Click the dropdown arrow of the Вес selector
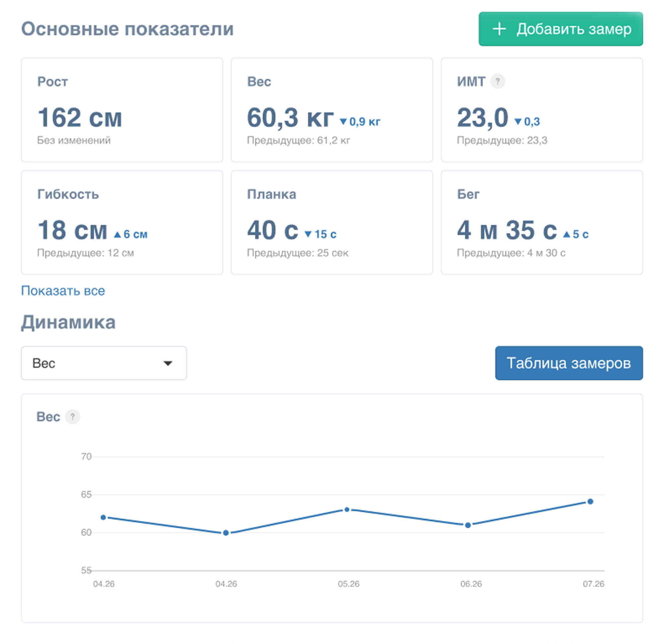 pos(168,363)
